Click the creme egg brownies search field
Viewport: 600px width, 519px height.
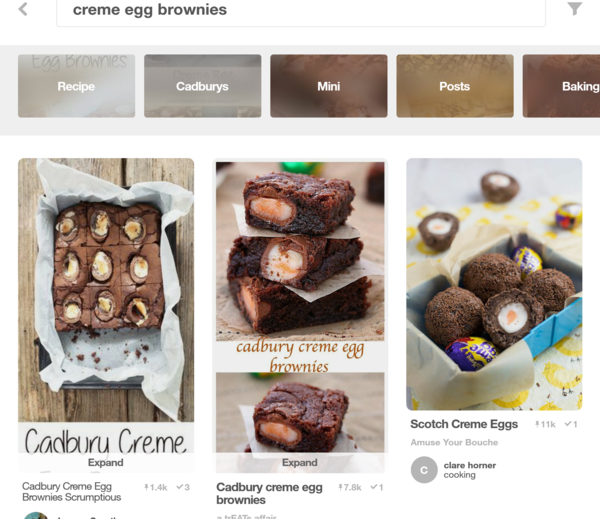[301, 11]
